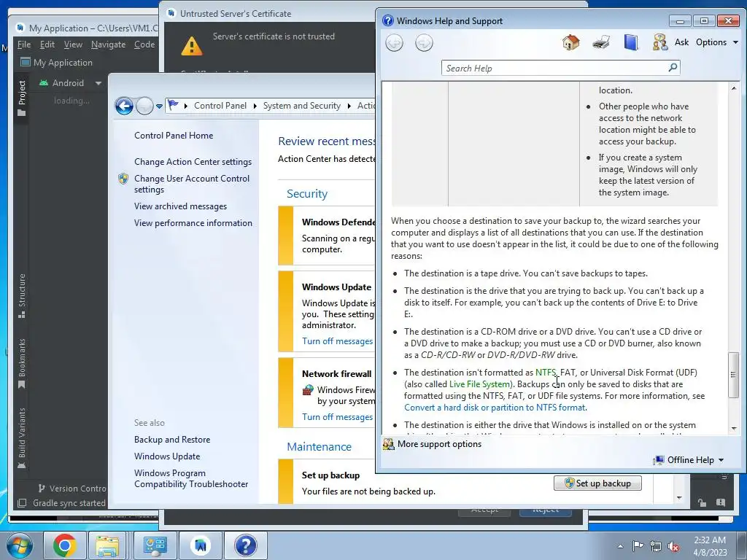The width and height of the screenshot is (747, 560).
Task: Click the Help window forward arrow
Action: click(x=424, y=43)
